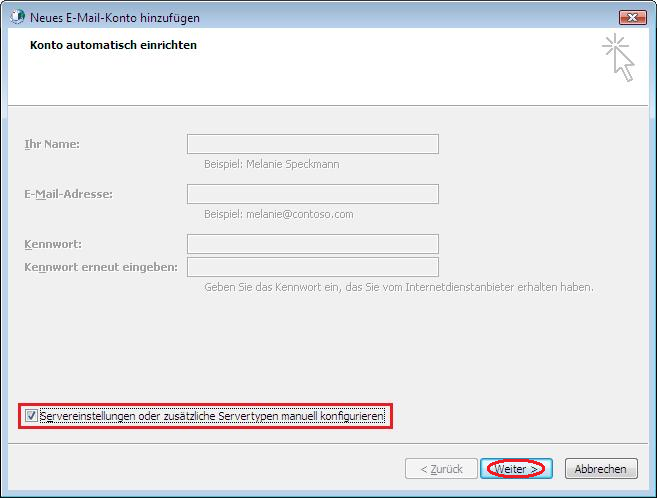Click the example text melanie@contoso.com
Screen dimensions: 657x498
tap(278, 214)
